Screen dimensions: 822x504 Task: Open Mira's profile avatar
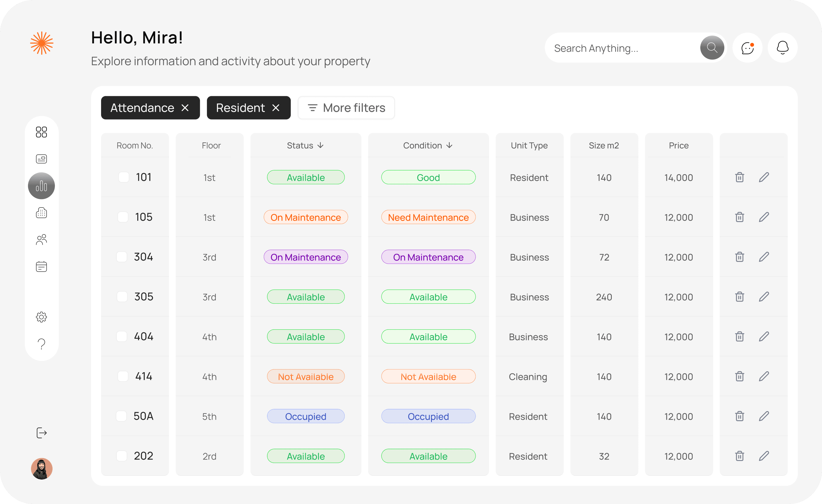[x=41, y=468]
